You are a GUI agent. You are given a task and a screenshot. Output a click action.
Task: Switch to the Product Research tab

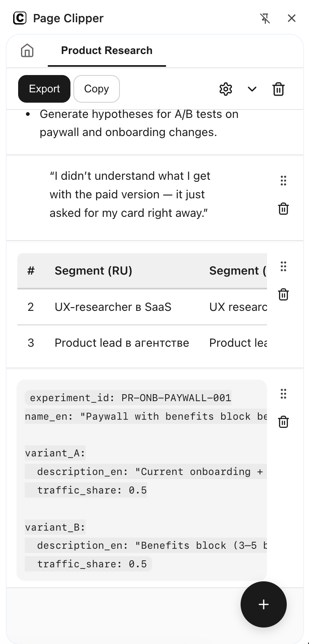pos(107,50)
